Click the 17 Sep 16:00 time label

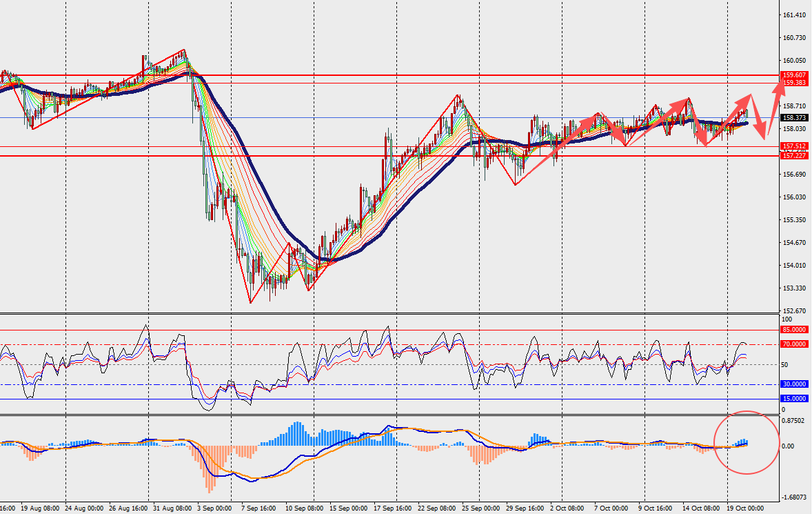pos(392,508)
